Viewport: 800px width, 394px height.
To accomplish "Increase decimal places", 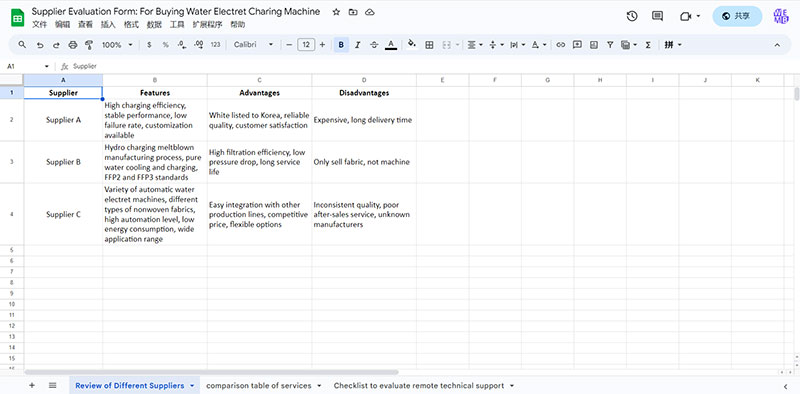I will click(198, 45).
